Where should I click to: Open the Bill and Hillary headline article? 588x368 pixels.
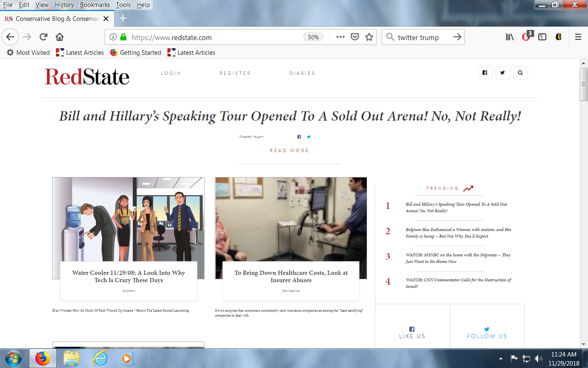[x=290, y=116]
